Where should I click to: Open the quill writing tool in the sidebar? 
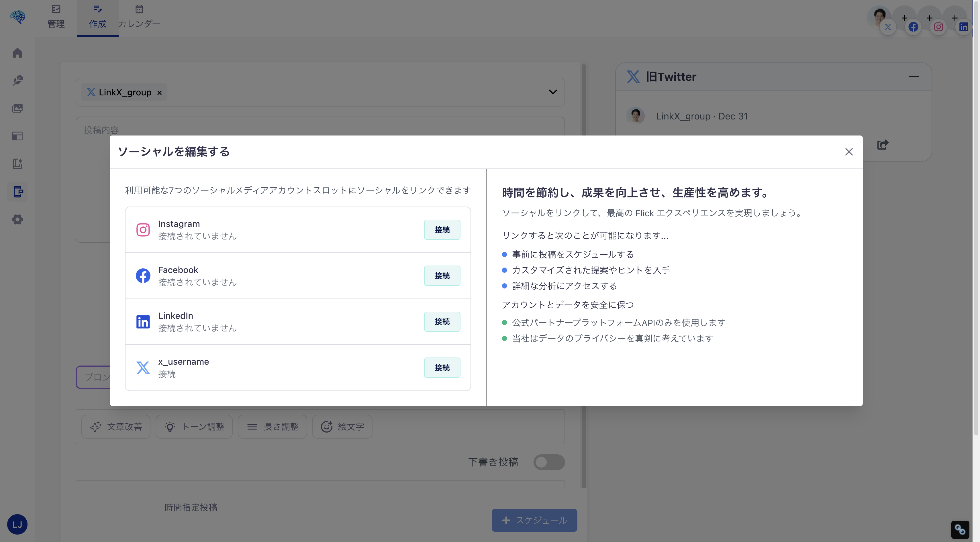coord(17,80)
